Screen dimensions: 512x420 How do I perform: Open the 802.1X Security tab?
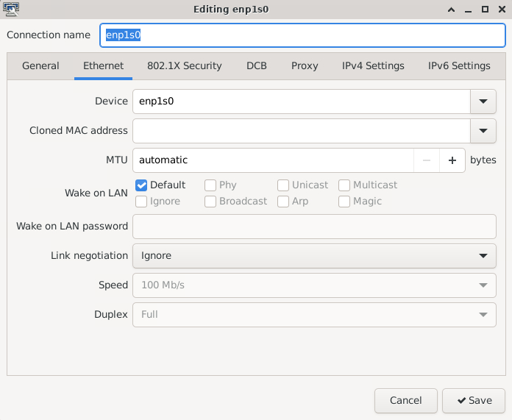(x=185, y=66)
